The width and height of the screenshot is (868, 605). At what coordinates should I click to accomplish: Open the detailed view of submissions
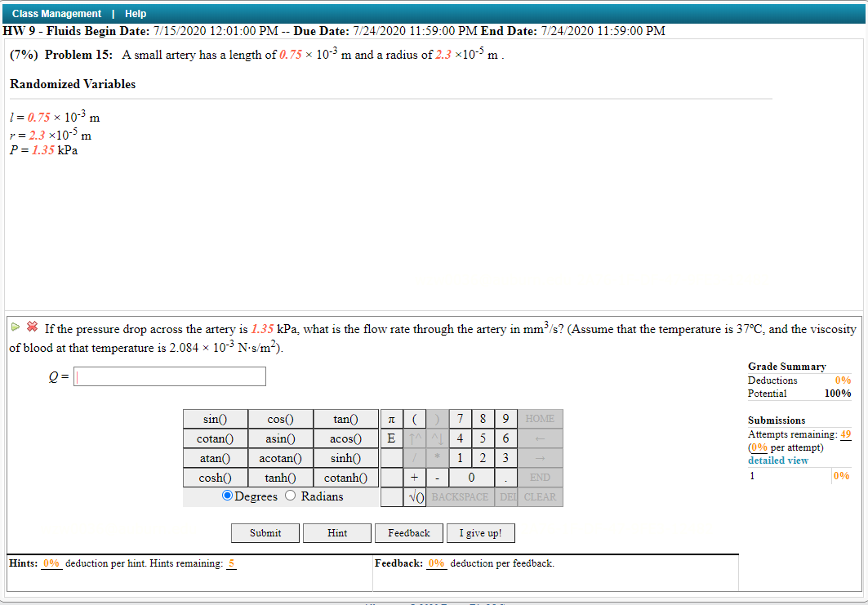[x=777, y=460]
